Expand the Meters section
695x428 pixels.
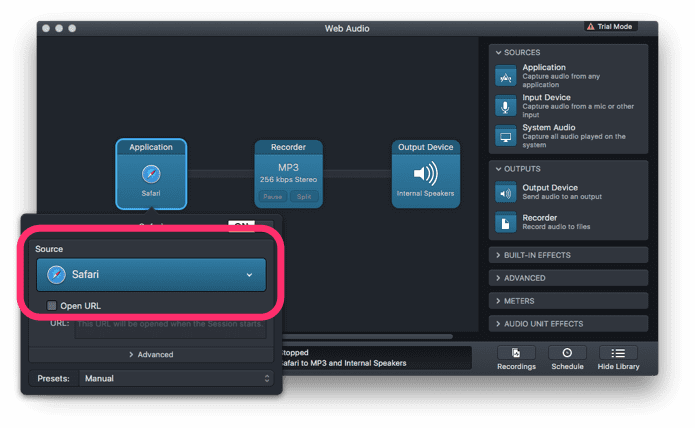pos(568,301)
